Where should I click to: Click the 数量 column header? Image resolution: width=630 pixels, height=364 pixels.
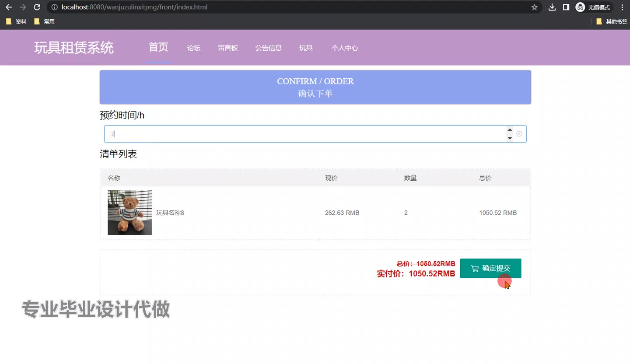[410, 178]
